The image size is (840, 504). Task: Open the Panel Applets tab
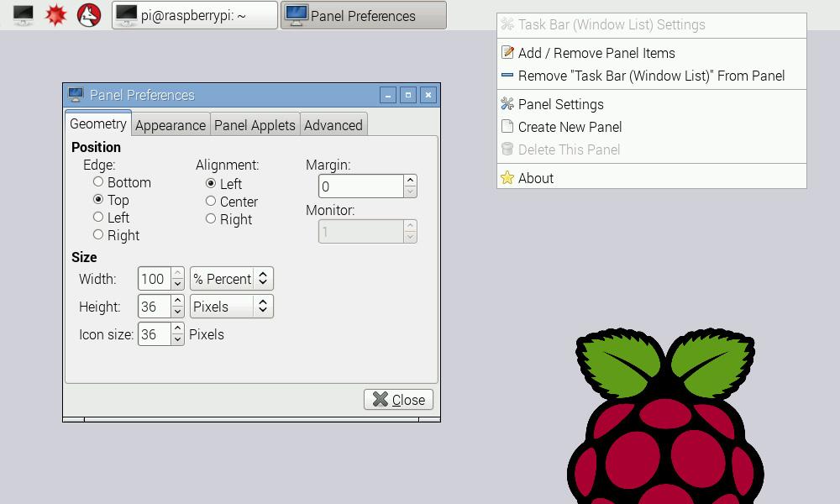(x=255, y=124)
